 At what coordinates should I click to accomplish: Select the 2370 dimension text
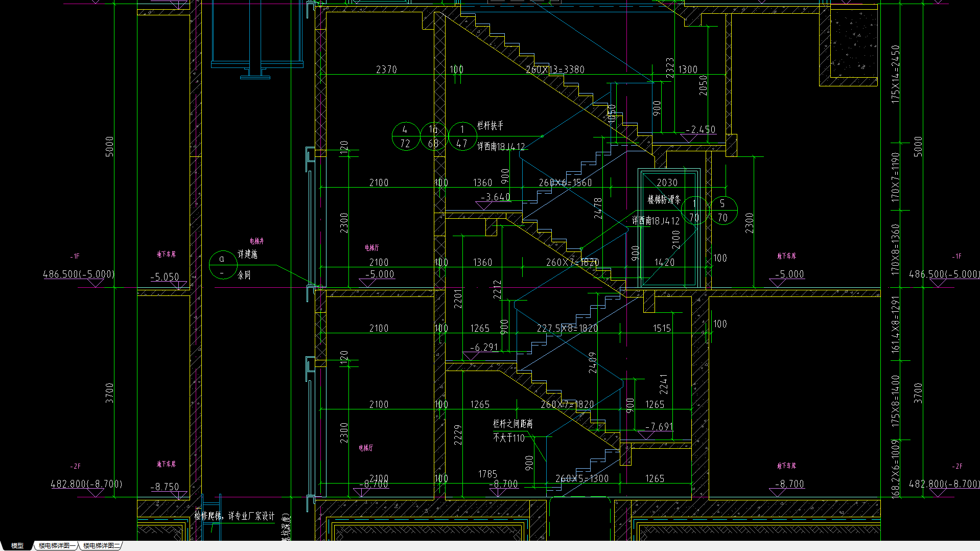point(386,70)
